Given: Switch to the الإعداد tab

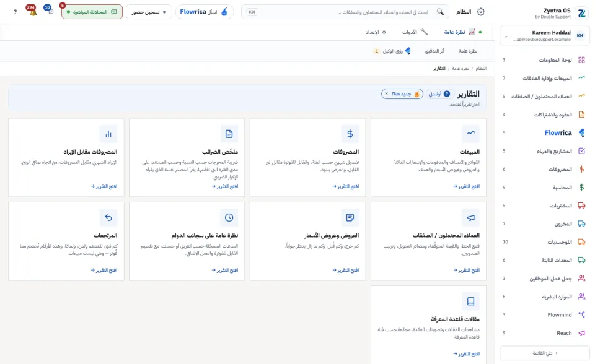Looking at the screenshot, I should [376, 32].
